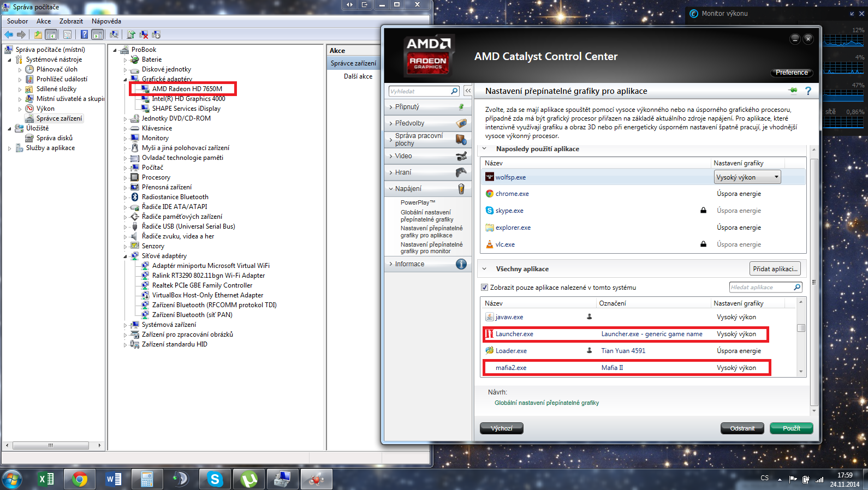Click the green pin icon beside the page title
868x490 pixels.
[793, 91]
